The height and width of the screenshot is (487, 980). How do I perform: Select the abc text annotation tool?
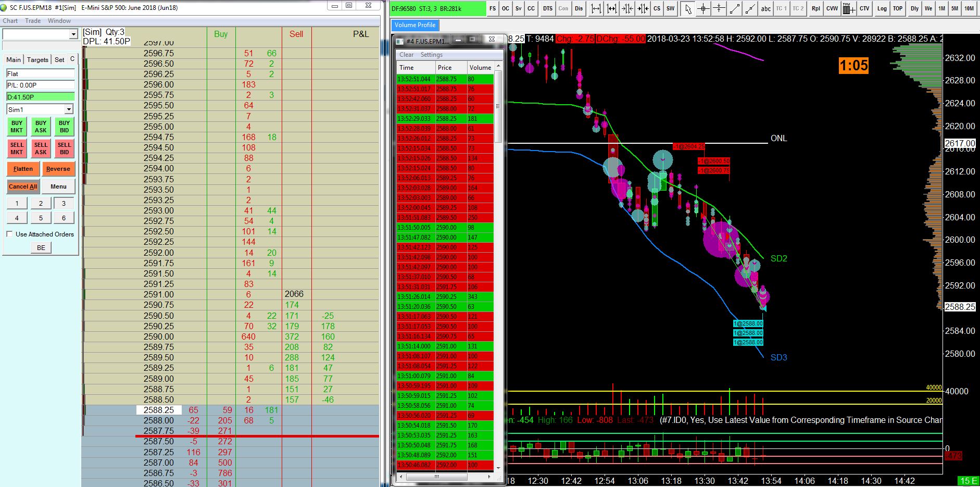pos(765,8)
